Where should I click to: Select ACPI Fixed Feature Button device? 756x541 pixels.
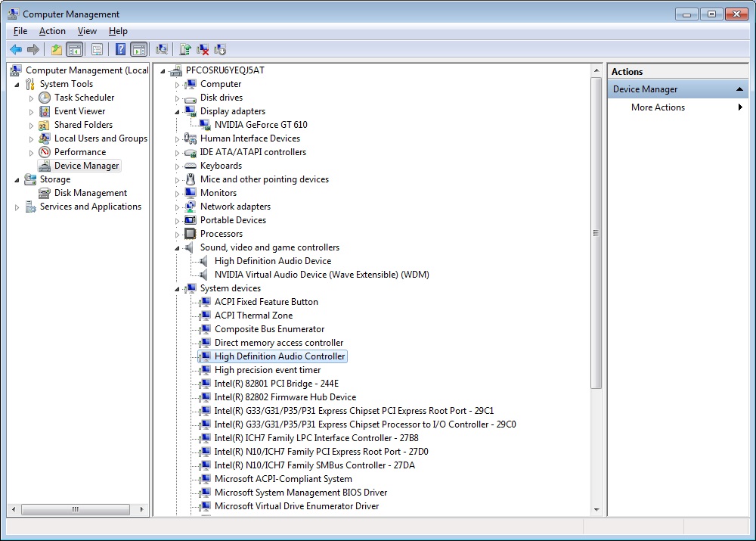tap(266, 302)
